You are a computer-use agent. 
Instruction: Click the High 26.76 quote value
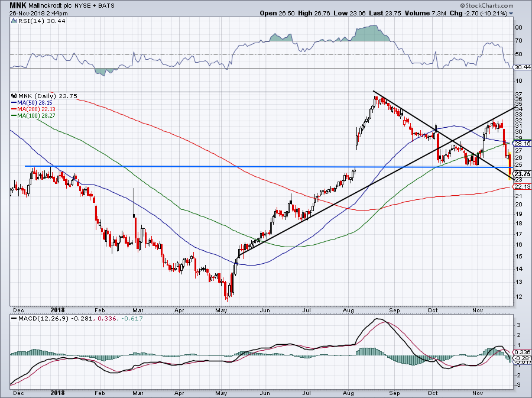coord(314,13)
